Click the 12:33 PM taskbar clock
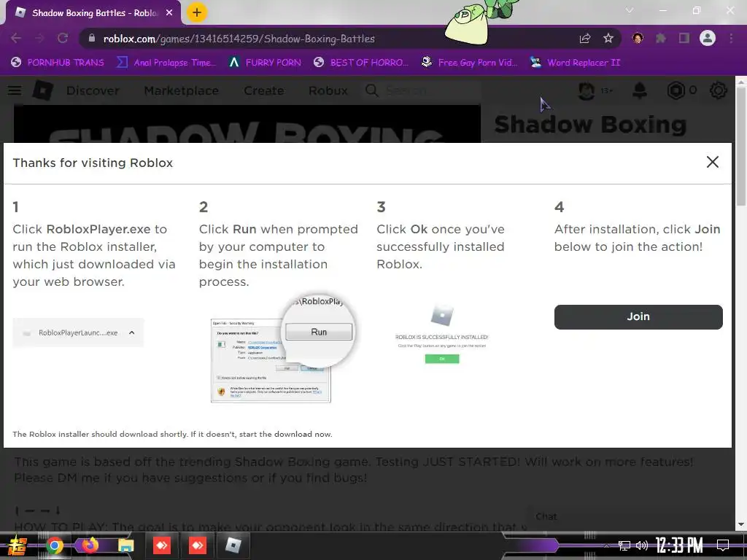Viewport: 747px width, 560px height. tap(679, 545)
